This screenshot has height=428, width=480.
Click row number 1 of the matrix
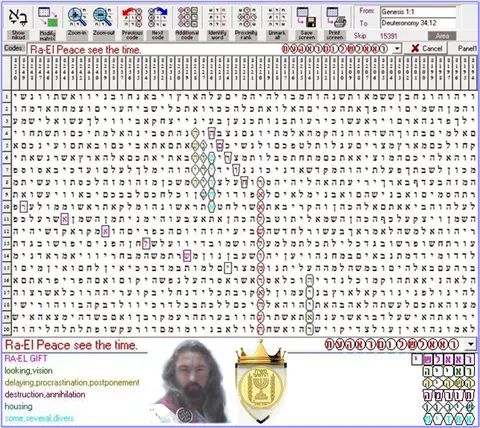(x=6, y=97)
